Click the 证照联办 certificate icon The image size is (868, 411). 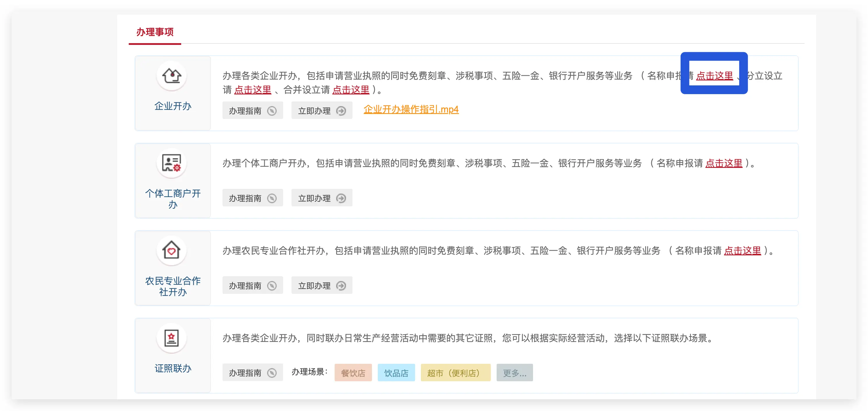pos(172,338)
